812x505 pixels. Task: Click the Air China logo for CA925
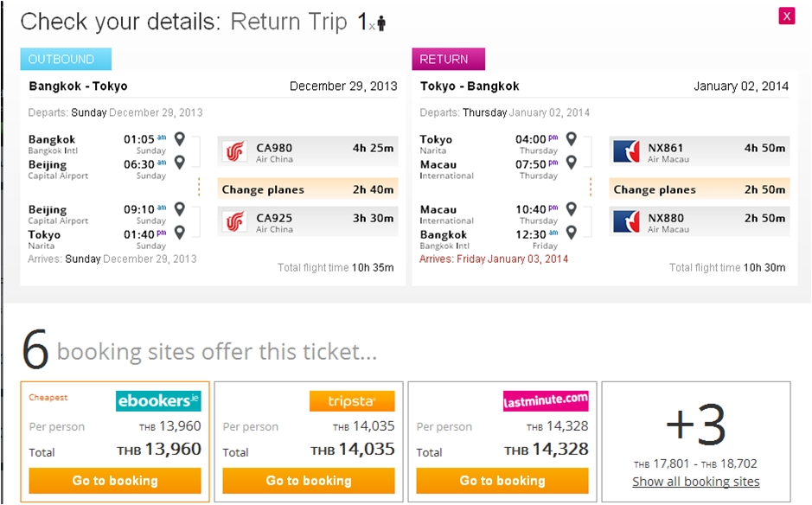pos(234,221)
